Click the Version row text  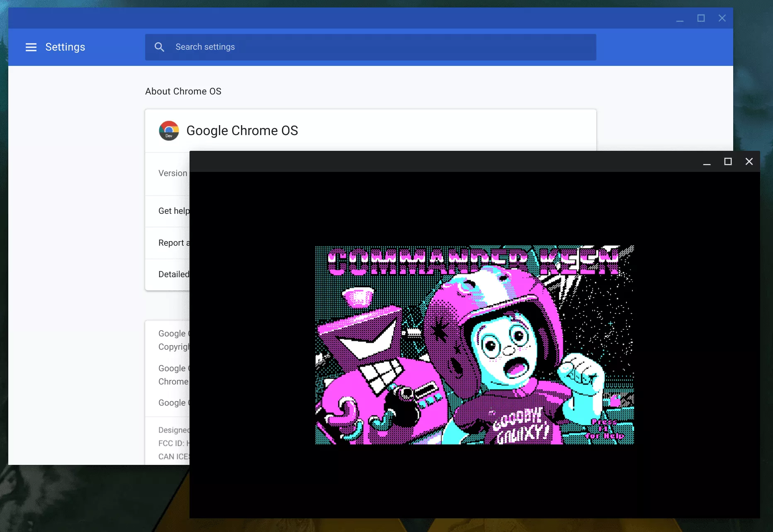point(173,173)
